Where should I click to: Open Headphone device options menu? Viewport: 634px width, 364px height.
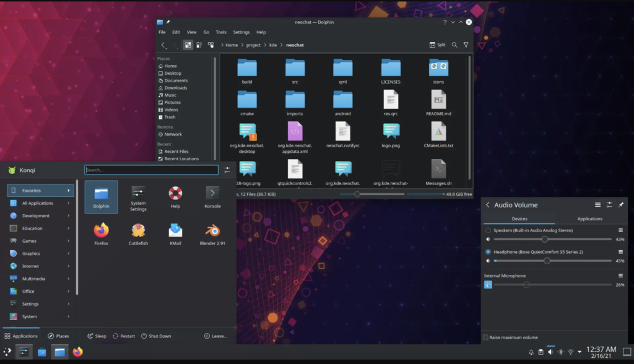click(620, 251)
